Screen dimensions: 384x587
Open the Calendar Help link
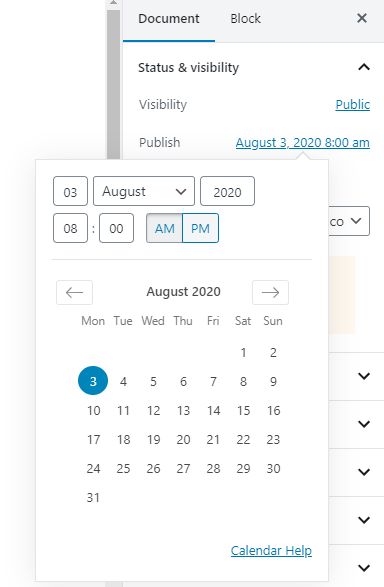click(271, 550)
